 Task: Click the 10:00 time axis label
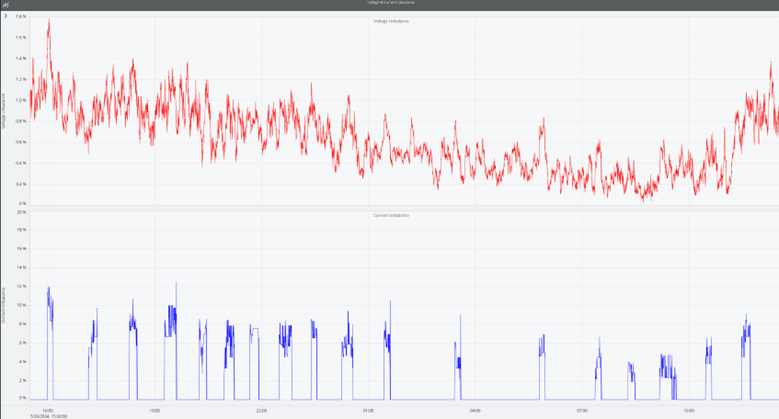[x=689, y=411]
